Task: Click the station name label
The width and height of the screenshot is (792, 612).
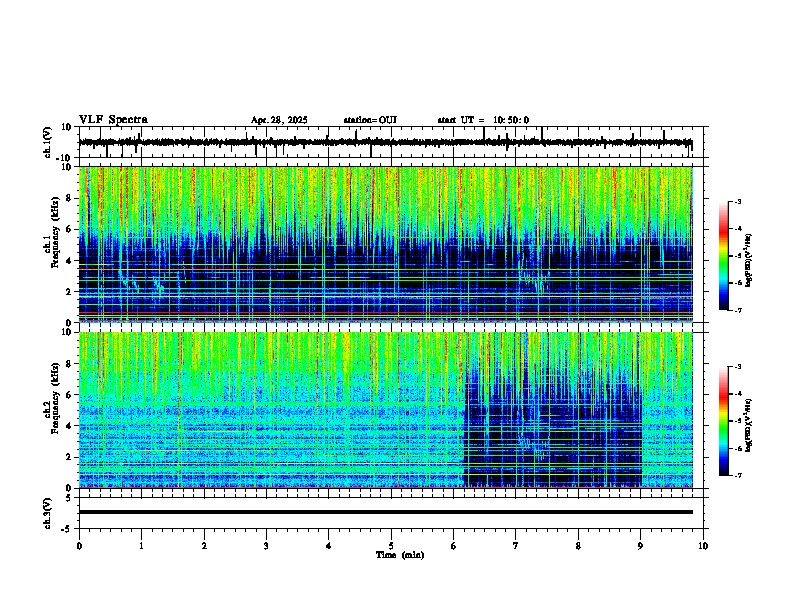Action: click(x=370, y=120)
